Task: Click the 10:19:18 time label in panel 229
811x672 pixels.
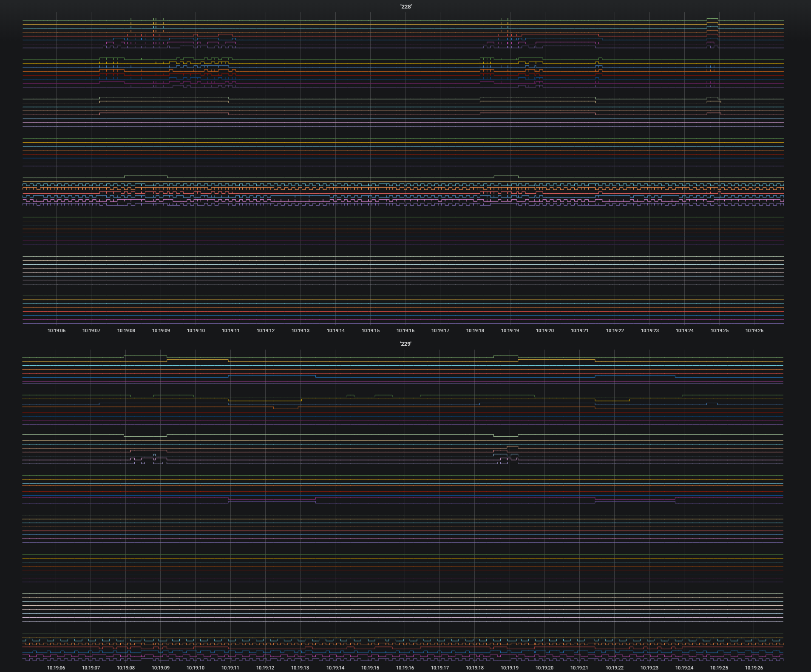Action: [475, 668]
